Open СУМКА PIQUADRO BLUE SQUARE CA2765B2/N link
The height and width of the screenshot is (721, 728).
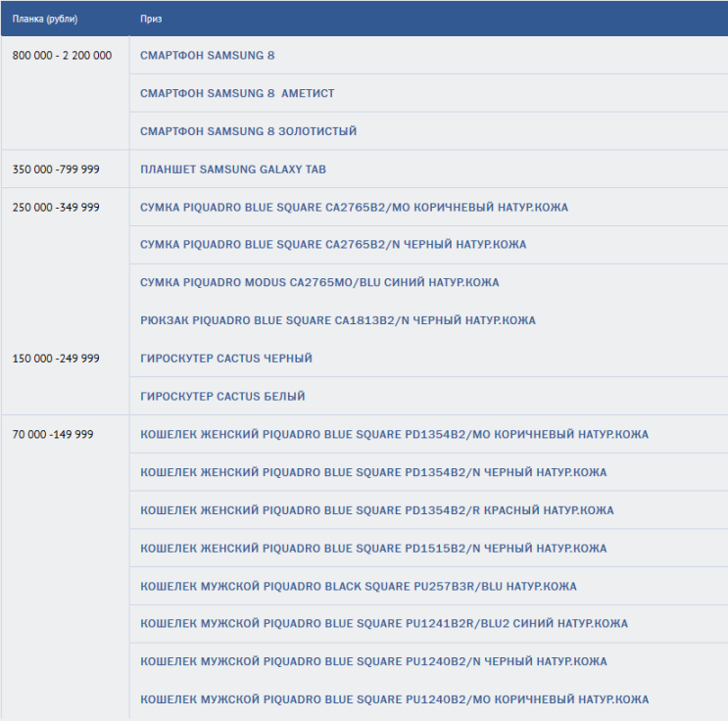(x=333, y=245)
